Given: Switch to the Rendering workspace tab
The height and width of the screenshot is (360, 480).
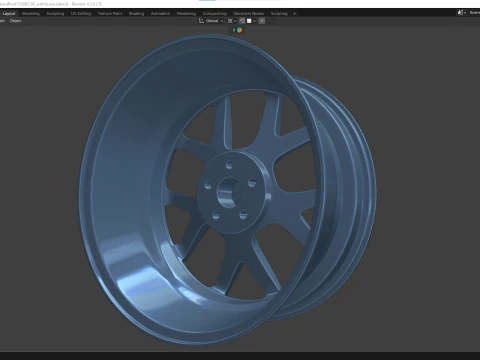Looking at the screenshot, I should point(186,14).
